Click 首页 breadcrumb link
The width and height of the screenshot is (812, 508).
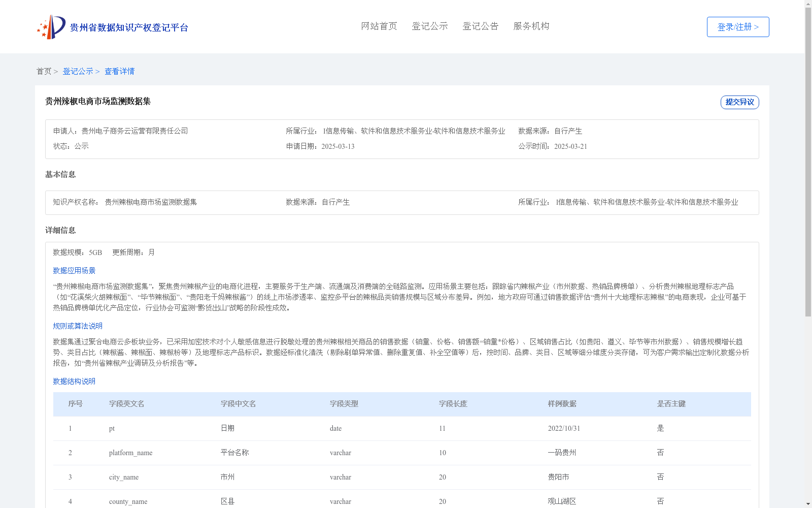44,72
